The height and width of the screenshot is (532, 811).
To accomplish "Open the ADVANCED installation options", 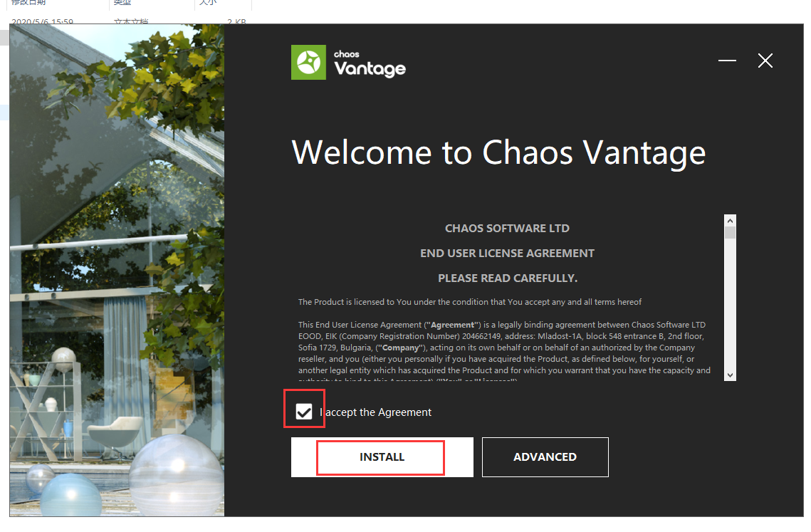I will pyautogui.click(x=545, y=457).
